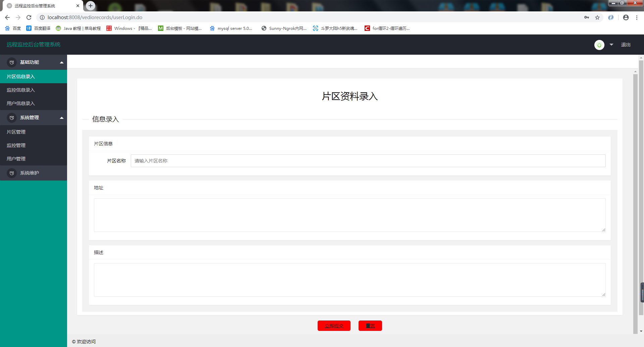The height and width of the screenshot is (347, 644).
Task: Open the 百度翻译 bookmark
Action: pos(38,29)
